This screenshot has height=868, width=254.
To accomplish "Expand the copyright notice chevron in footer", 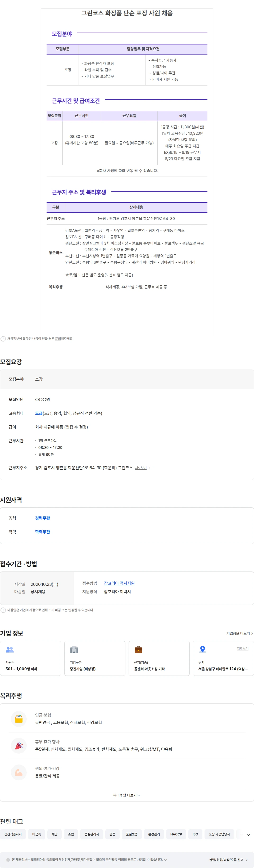I will point(165,860).
